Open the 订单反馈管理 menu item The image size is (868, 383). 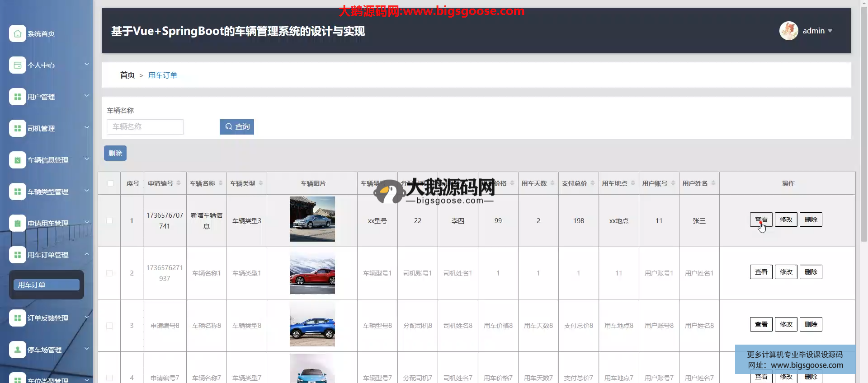[x=48, y=318]
